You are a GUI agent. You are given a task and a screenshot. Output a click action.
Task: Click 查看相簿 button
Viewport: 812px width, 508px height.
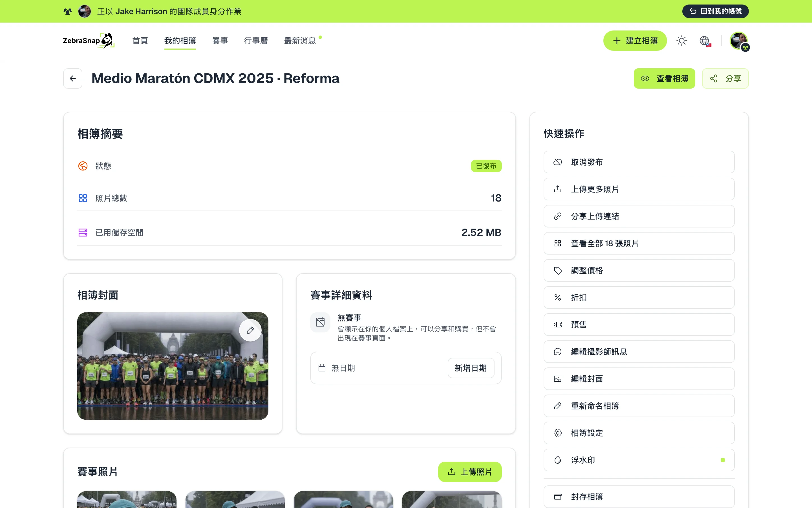[x=664, y=78]
